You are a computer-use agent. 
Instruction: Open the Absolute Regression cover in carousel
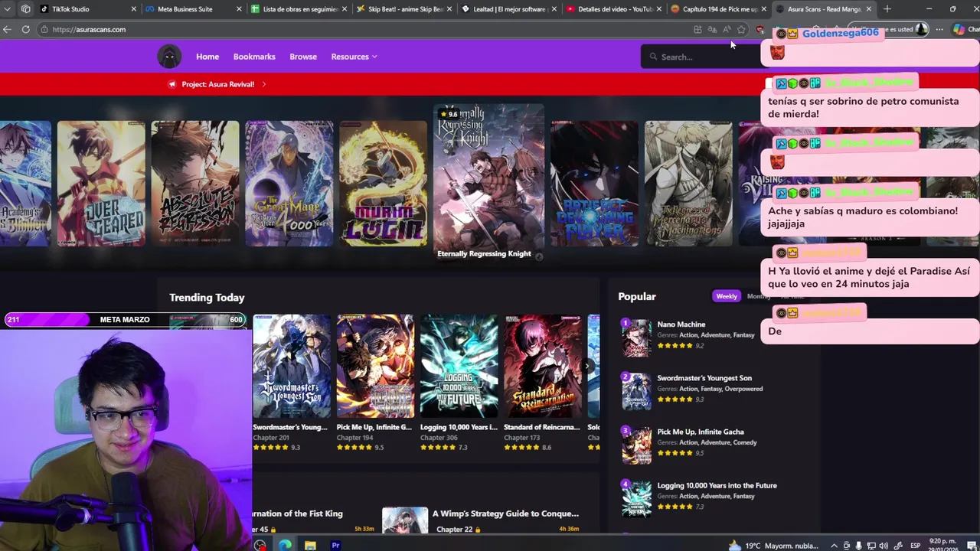(195, 184)
